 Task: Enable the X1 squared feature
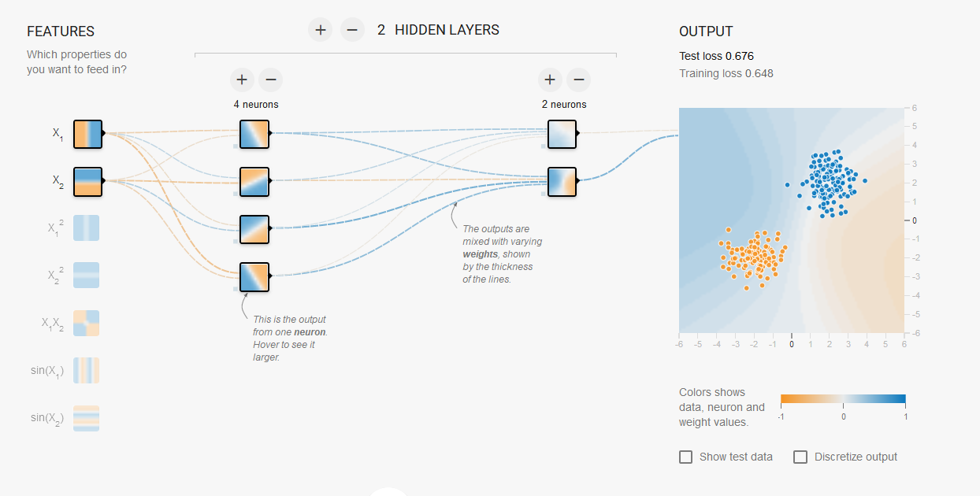tap(87, 228)
